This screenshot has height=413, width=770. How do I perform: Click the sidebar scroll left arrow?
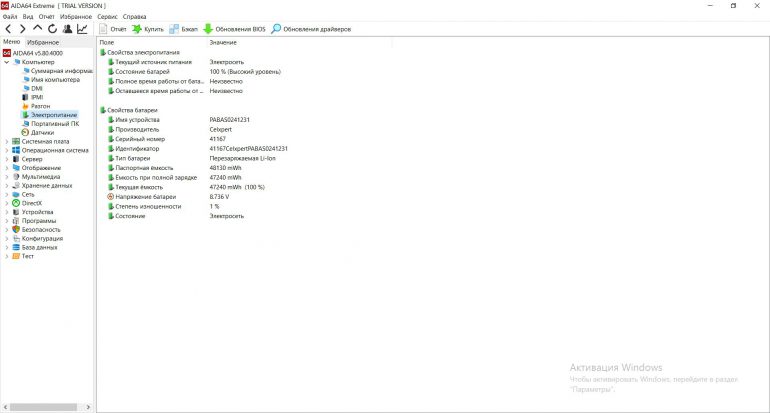point(5,407)
